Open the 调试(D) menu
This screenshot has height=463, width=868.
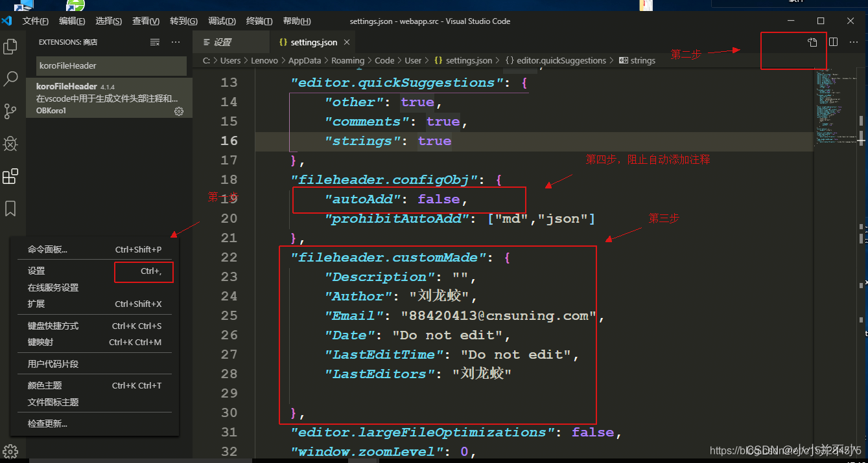[222, 21]
